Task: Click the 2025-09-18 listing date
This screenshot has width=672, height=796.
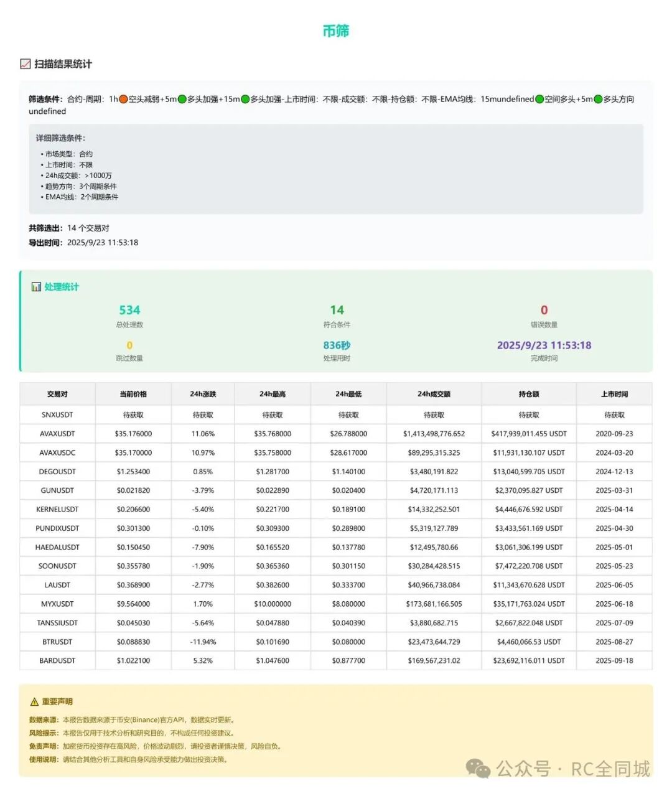Action: [614, 661]
